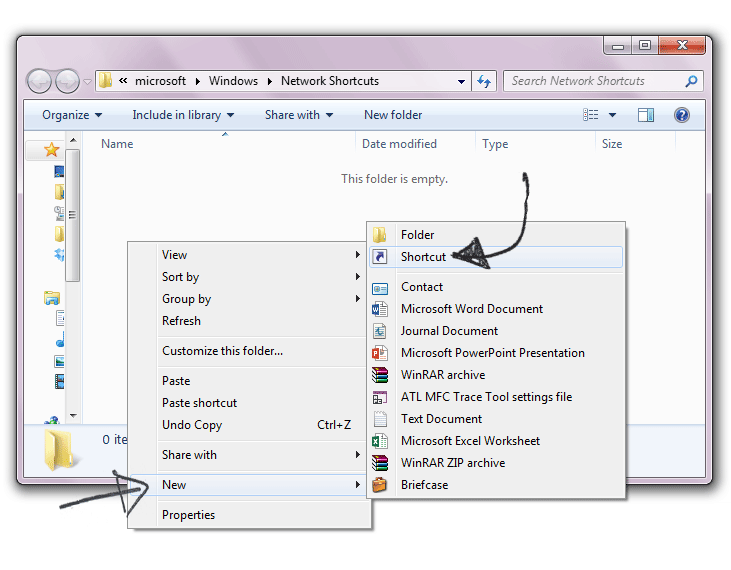Select Paste shortcut in context menu
The height and width of the screenshot is (570, 731).
tap(261, 403)
